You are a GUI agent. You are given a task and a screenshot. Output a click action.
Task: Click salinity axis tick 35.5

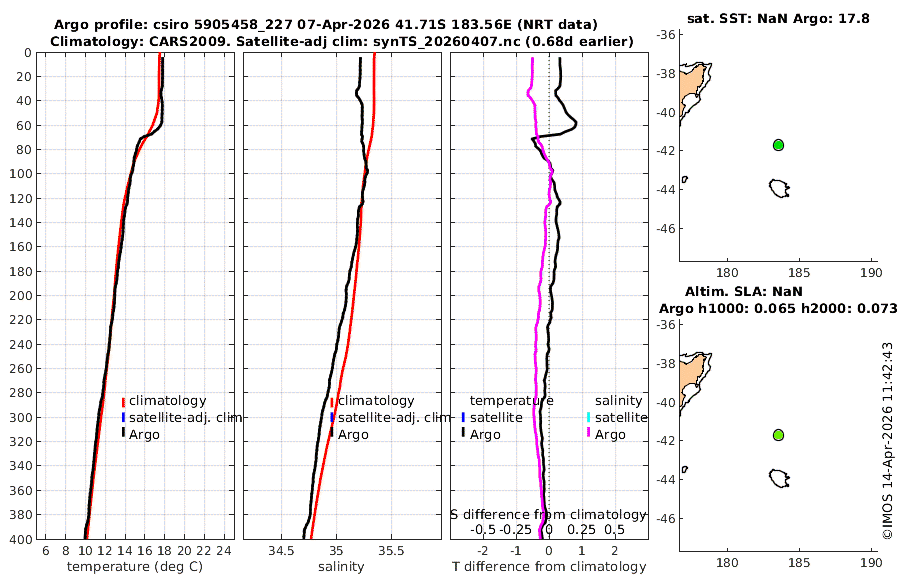tap(391, 551)
